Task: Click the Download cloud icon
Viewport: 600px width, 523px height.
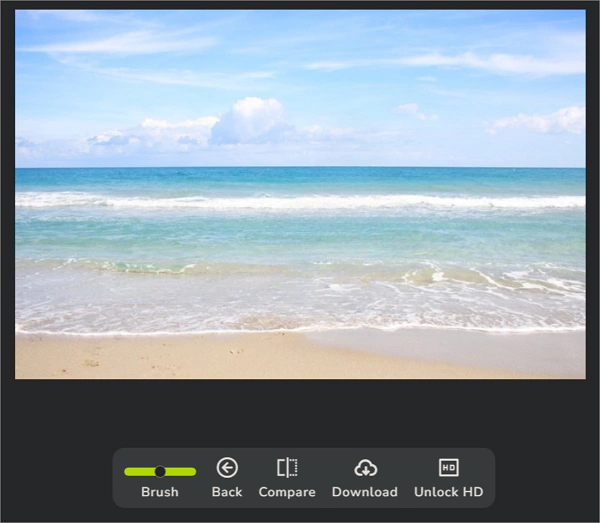Action: [x=365, y=468]
